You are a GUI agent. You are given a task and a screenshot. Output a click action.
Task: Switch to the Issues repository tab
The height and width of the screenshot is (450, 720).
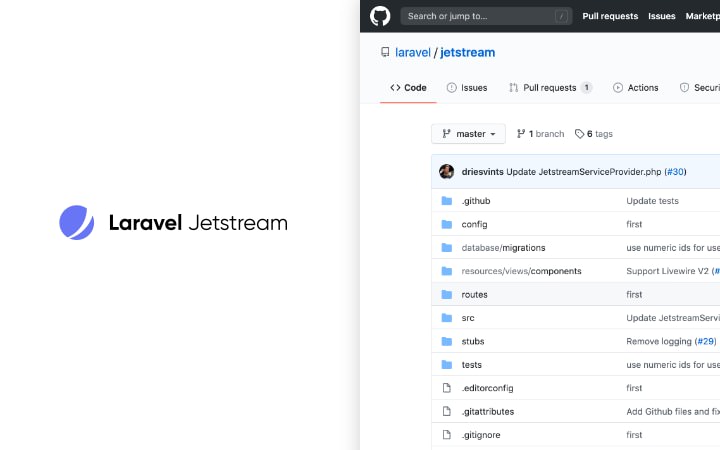(467, 87)
